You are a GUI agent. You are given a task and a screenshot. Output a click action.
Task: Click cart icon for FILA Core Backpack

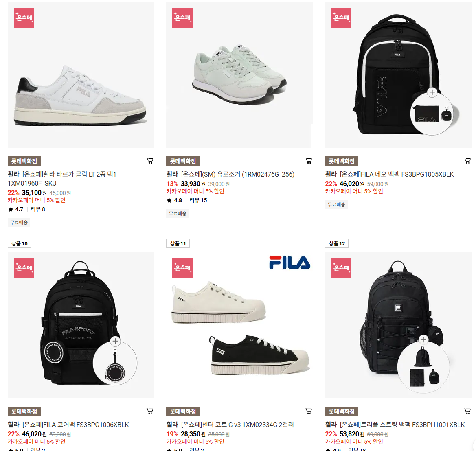pos(150,411)
